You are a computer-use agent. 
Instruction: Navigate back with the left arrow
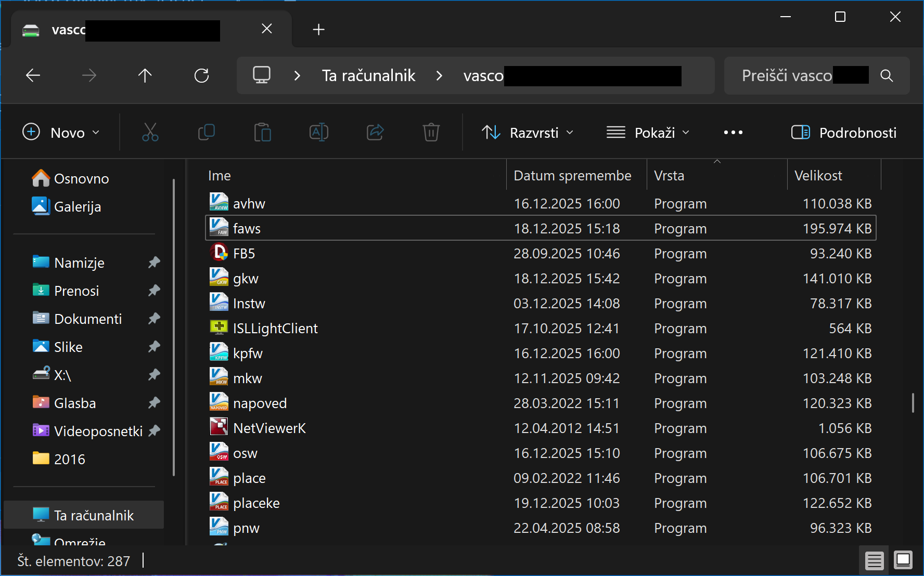click(33, 76)
